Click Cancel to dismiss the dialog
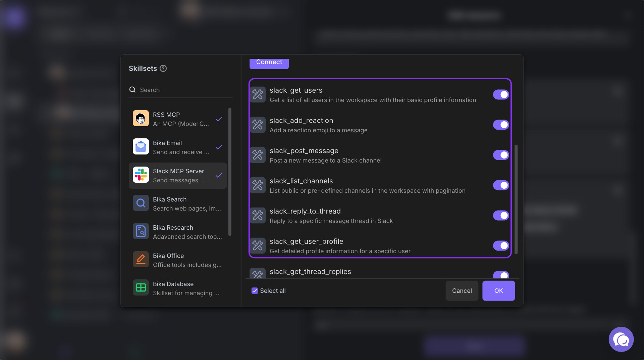The width and height of the screenshot is (644, 360). coord(462,291)
